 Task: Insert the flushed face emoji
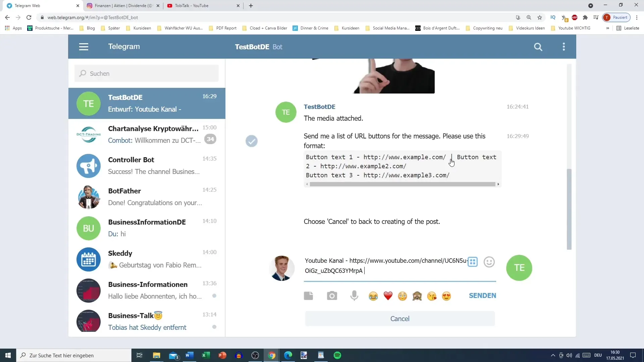pos(402,296)
